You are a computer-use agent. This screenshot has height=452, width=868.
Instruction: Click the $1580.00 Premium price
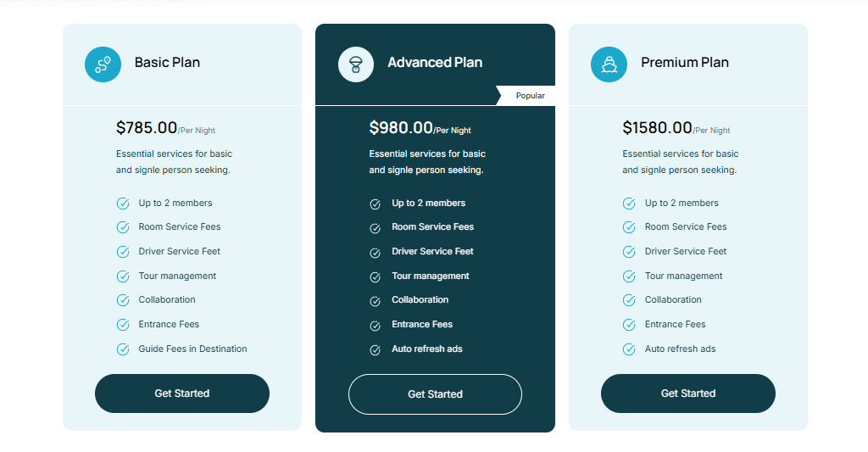pos(657,128)
